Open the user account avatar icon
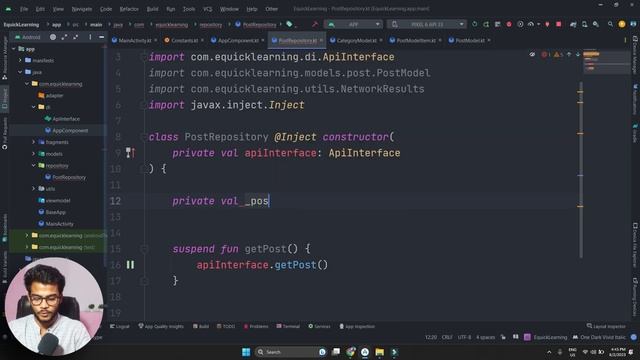Viewport: 640px width, 360px height. [622, 24]
